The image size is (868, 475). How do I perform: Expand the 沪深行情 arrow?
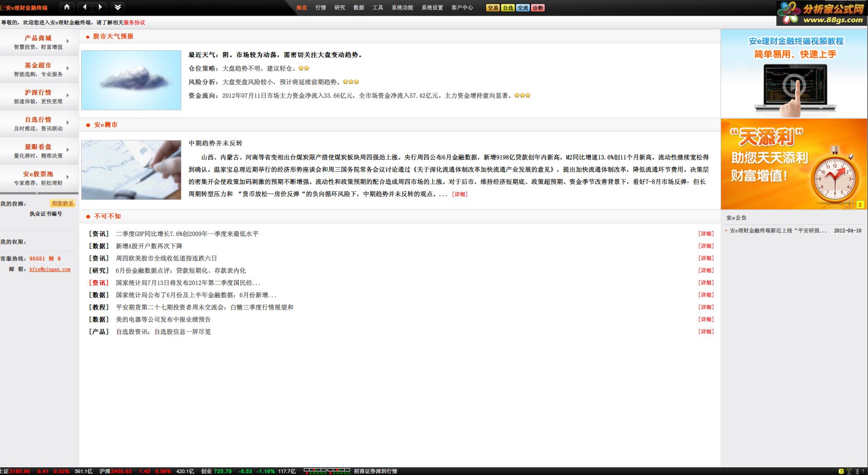tap(68, 95)
